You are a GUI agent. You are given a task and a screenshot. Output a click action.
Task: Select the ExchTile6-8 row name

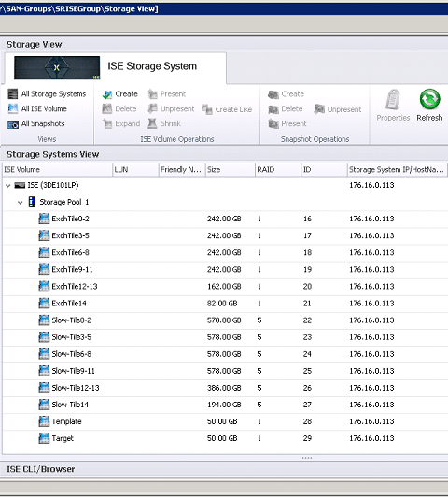[x=70, y=252]
